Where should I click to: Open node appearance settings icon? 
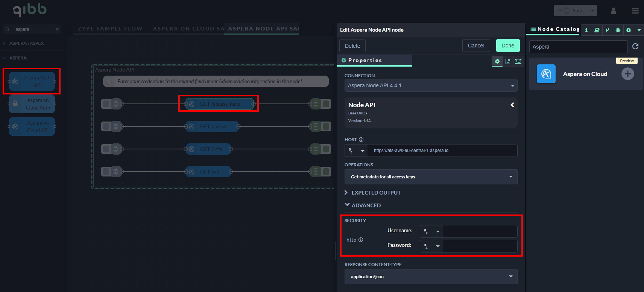click(518, 61)
